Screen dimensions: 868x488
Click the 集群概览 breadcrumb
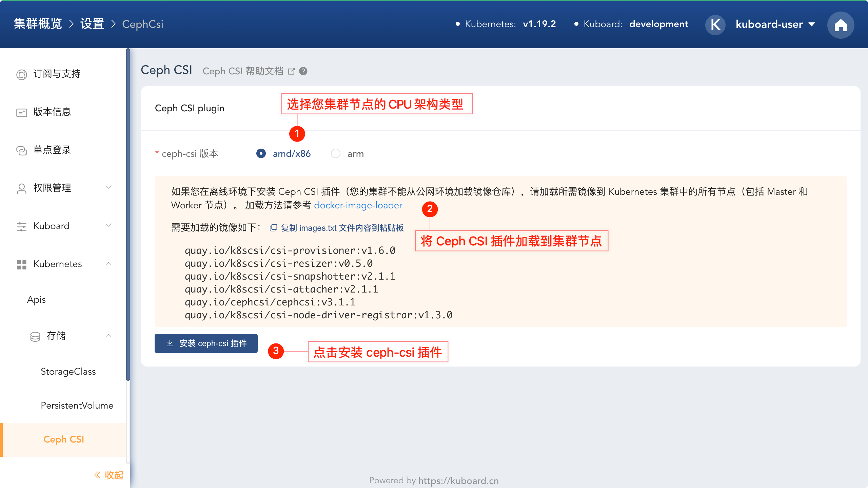pos(38,24)
